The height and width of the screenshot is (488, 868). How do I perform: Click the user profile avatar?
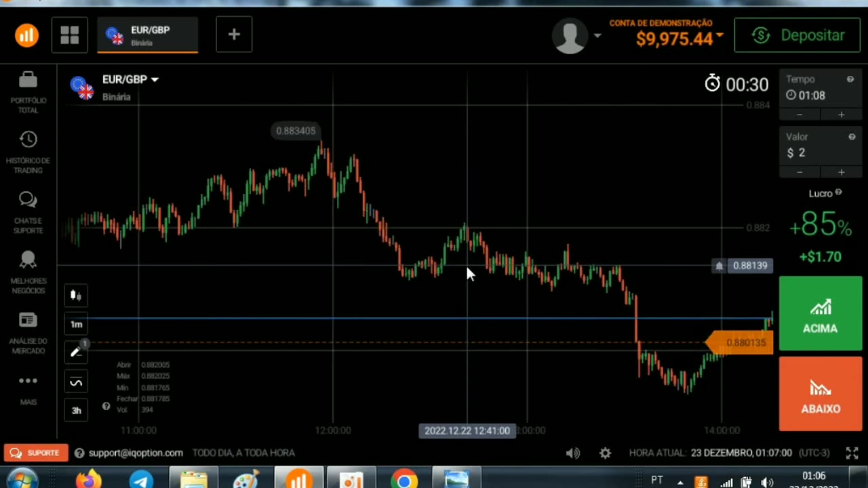click(x=570, y=36)
